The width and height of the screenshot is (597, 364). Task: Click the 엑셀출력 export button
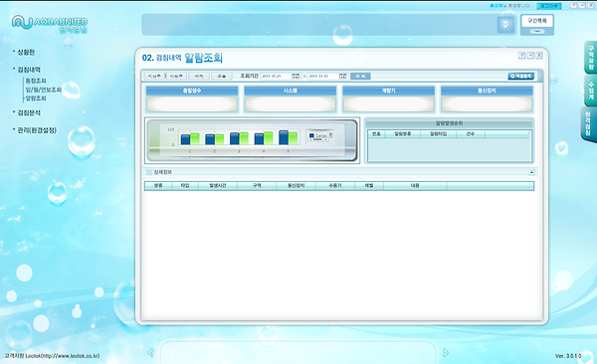click(521, 77)
